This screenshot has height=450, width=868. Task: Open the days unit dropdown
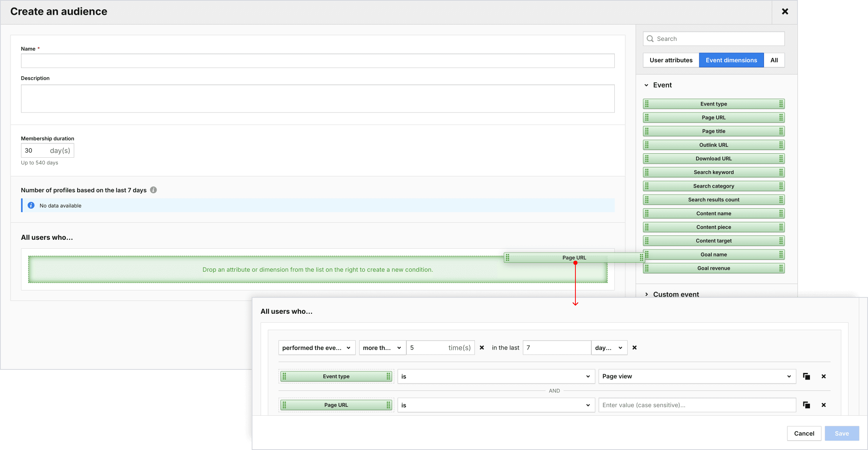click(x=609, y=348)
